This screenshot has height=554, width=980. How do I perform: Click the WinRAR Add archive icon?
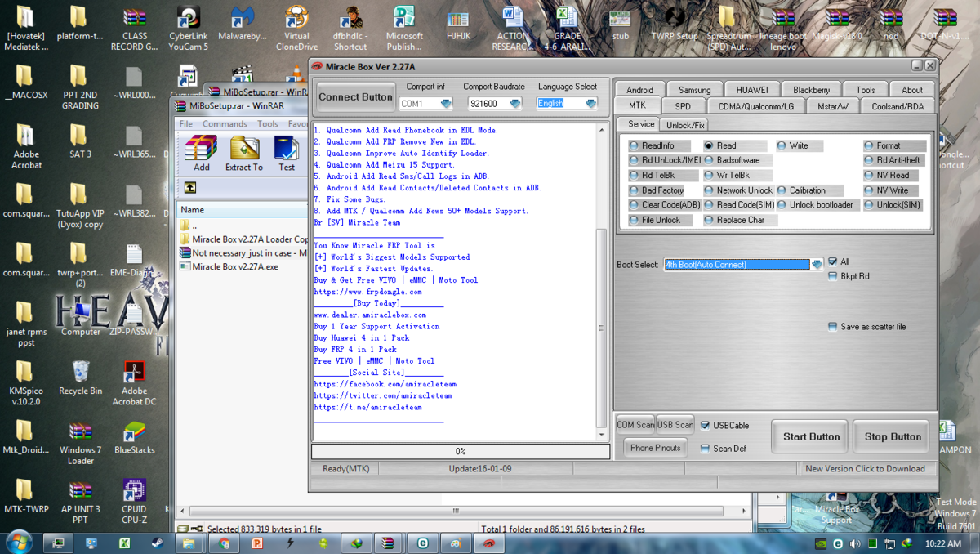click(201, 152)
